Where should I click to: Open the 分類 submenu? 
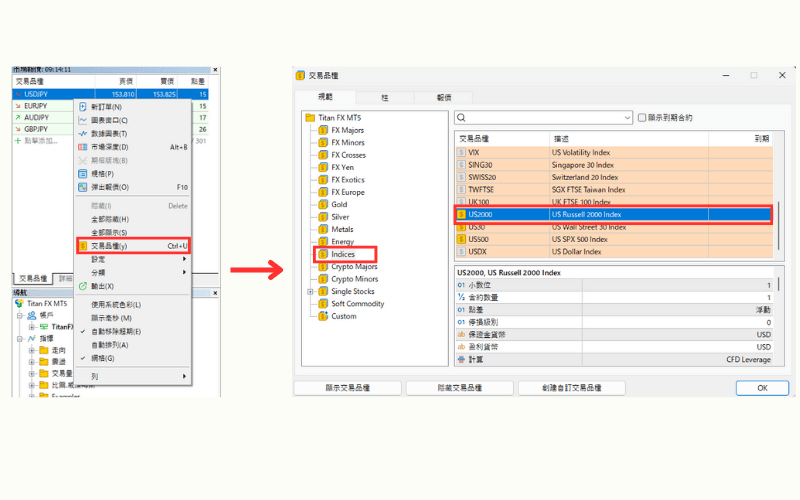click(x=134, y=273)
